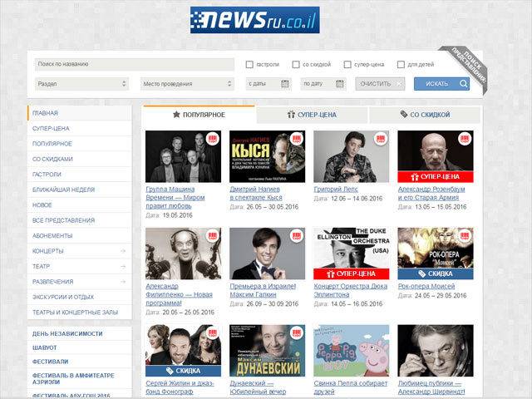532x399 pixels.
Task: Switch to the Популярное tab
Action: (x=199, y=115)
